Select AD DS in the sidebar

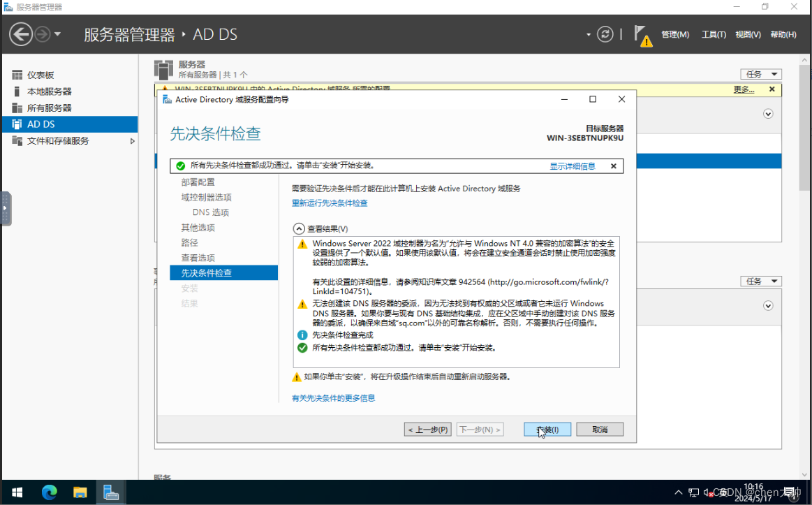pyautogui.click(x=70, y=124)
